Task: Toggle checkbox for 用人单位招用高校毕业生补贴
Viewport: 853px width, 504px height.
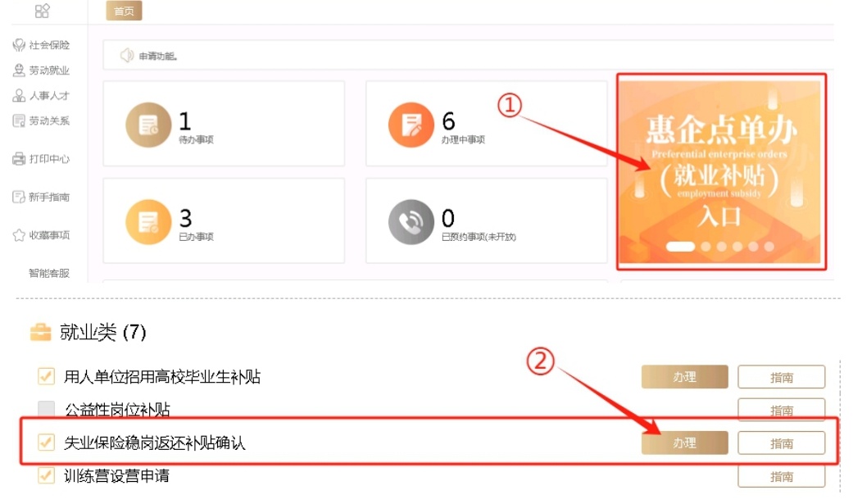Action: point(46,376)
